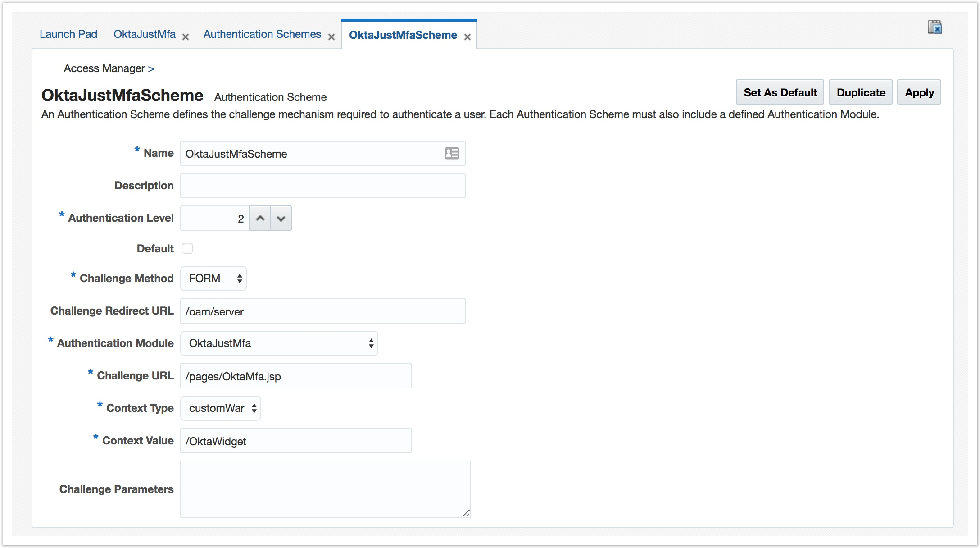Enable the Default checkbox

pyautogui.click(x=187, y=248)
